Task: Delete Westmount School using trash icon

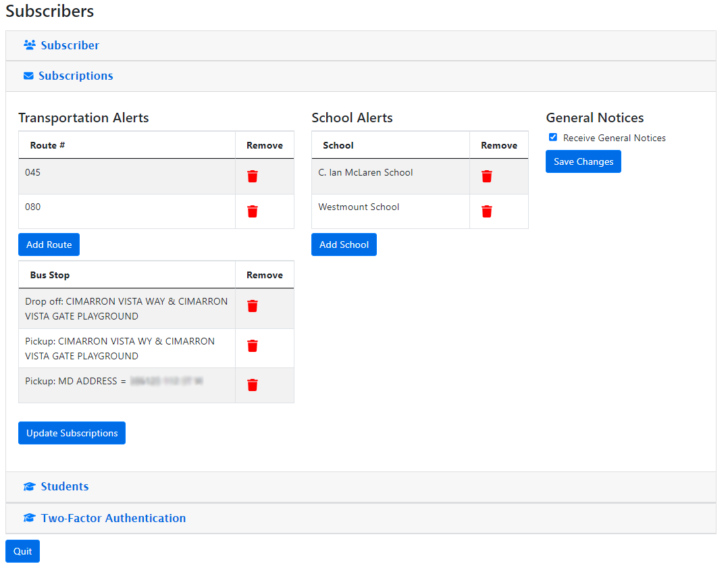Action: click(486, 211)
